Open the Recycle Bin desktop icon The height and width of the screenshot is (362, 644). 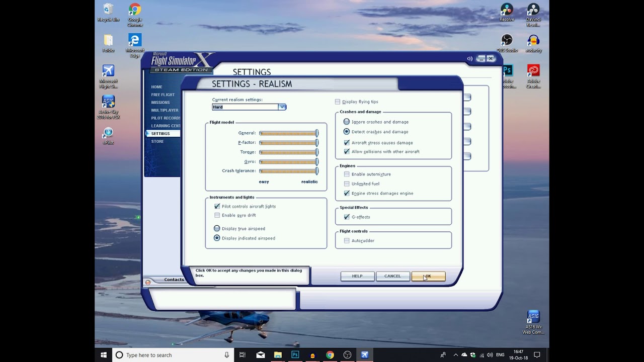pyautogui.click(x=108, y=13)
